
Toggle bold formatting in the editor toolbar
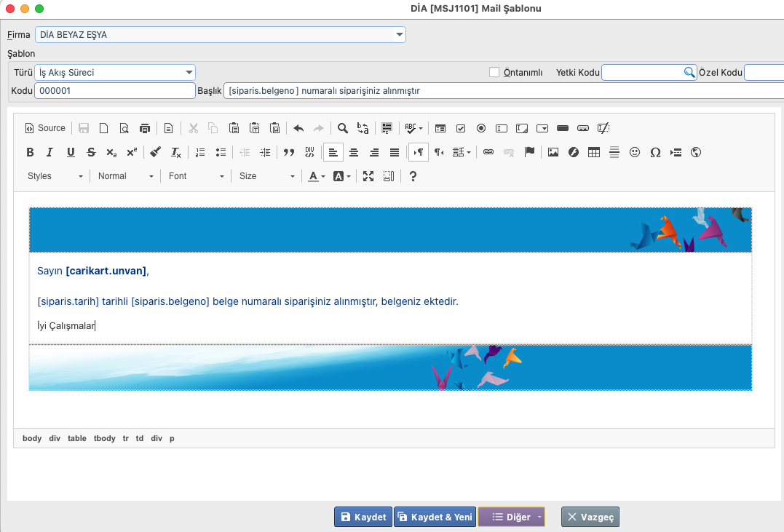click(30, 152)
